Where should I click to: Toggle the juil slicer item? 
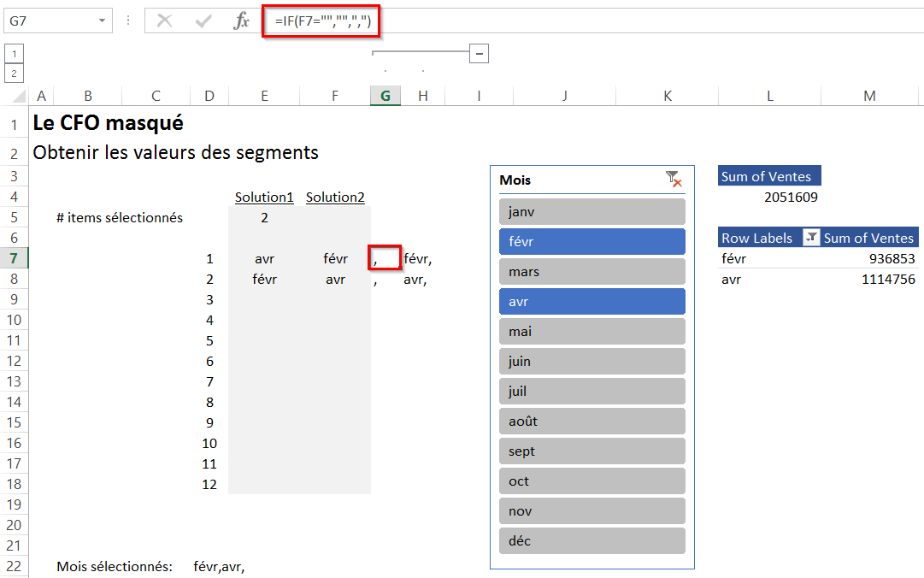pyautogui.click(x=592, y=392)
